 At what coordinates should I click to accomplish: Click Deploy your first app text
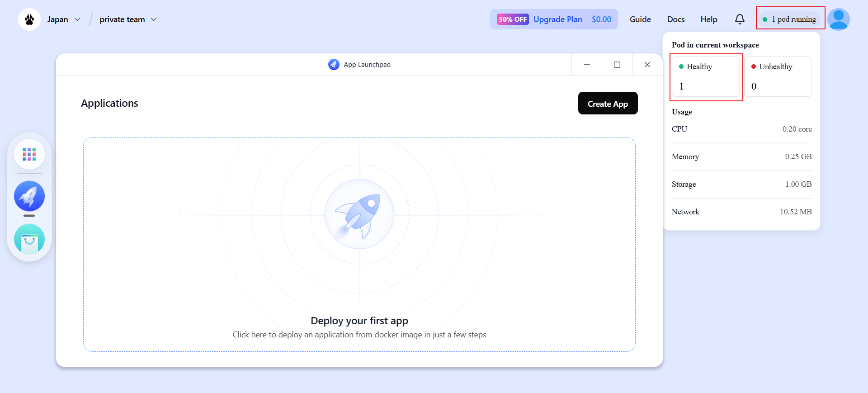(359, 321)
